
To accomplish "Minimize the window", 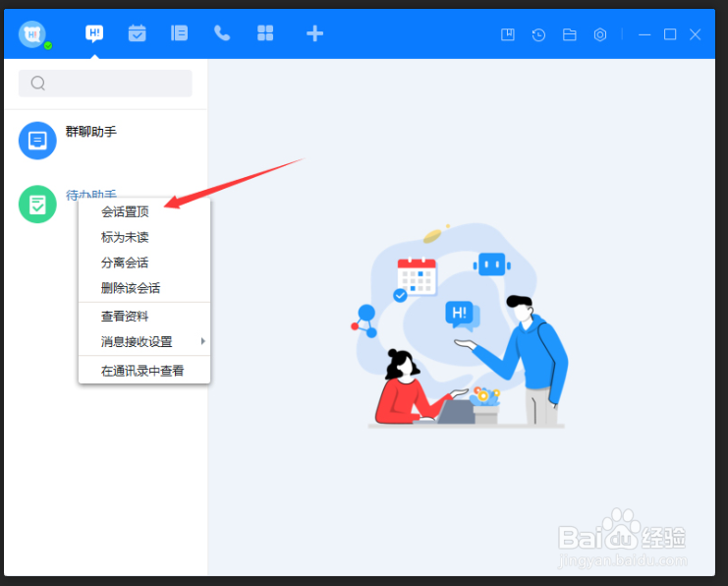I will [x=644, y=34].
